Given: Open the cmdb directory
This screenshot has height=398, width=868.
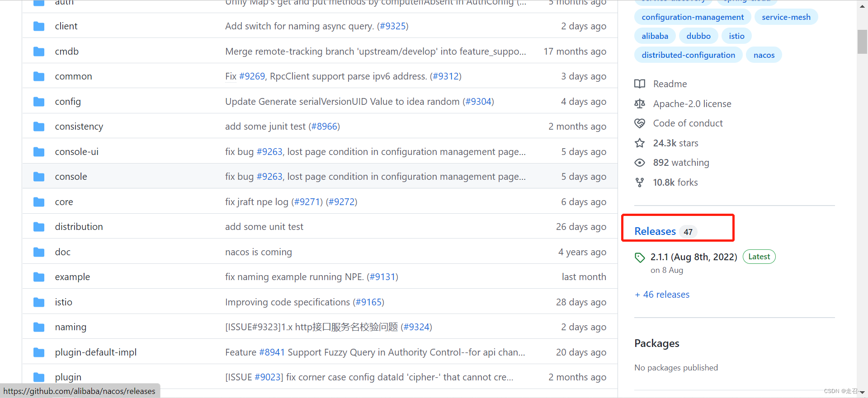Looking at the screenshot, I should point(67,52).
